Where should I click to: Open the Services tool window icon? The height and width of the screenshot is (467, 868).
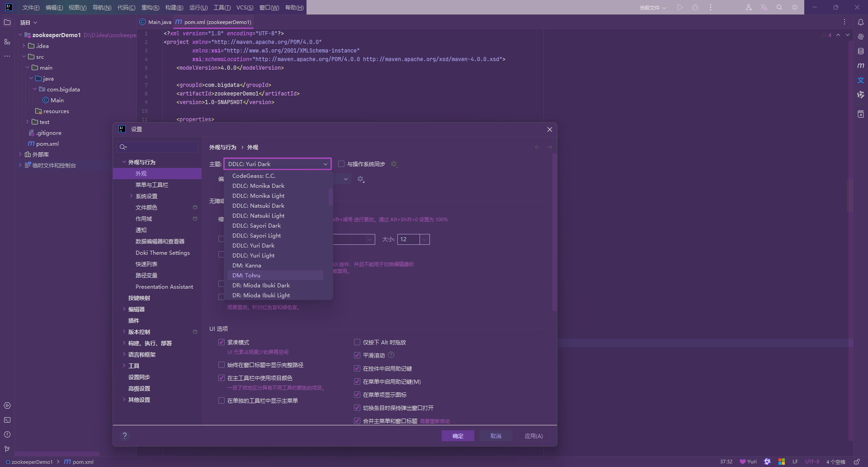(x=7, y=405)
